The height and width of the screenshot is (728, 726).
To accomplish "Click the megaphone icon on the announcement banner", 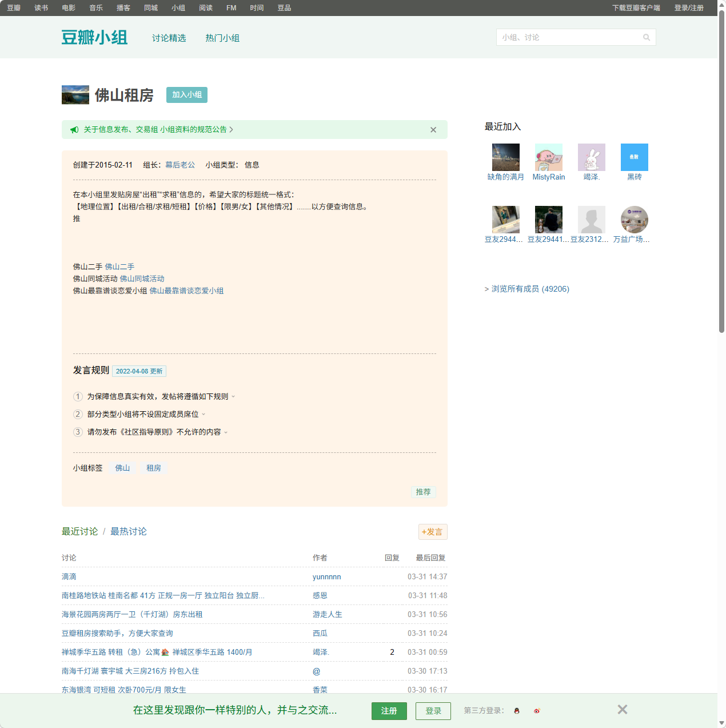I will (x=74, y=129).
